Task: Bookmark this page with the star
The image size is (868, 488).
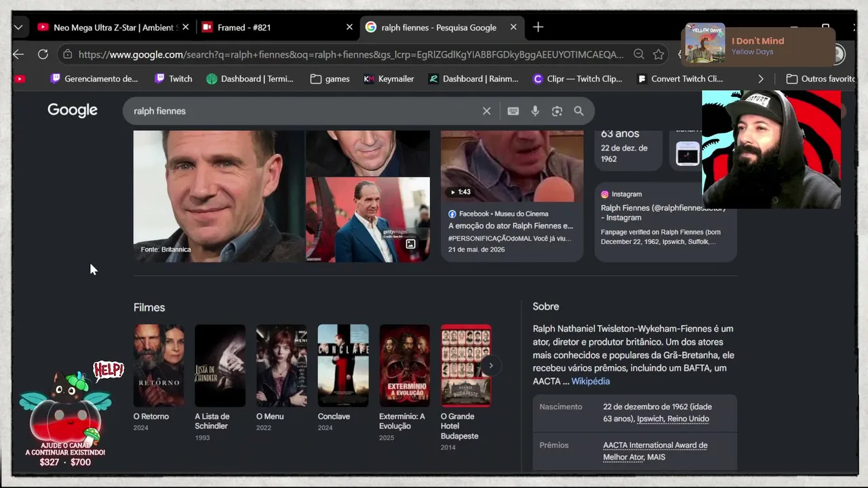Action: (658, 54)
